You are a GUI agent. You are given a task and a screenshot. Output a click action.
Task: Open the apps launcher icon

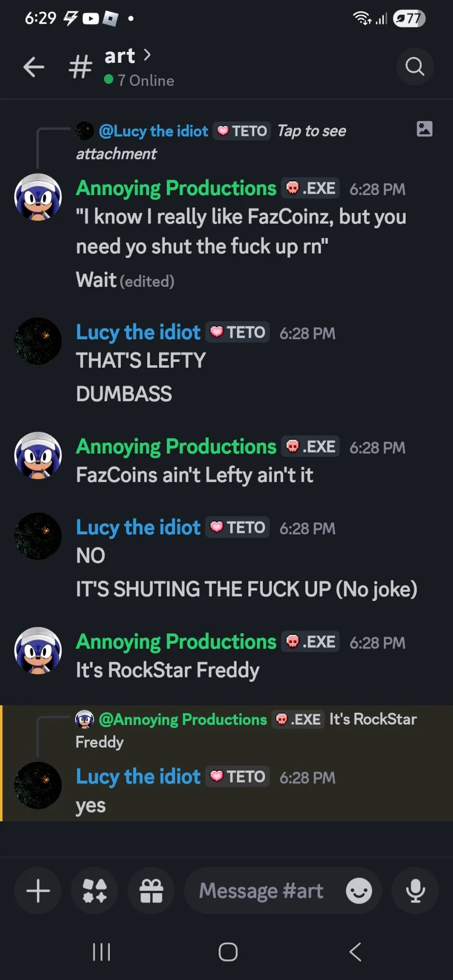click(95, 891)
